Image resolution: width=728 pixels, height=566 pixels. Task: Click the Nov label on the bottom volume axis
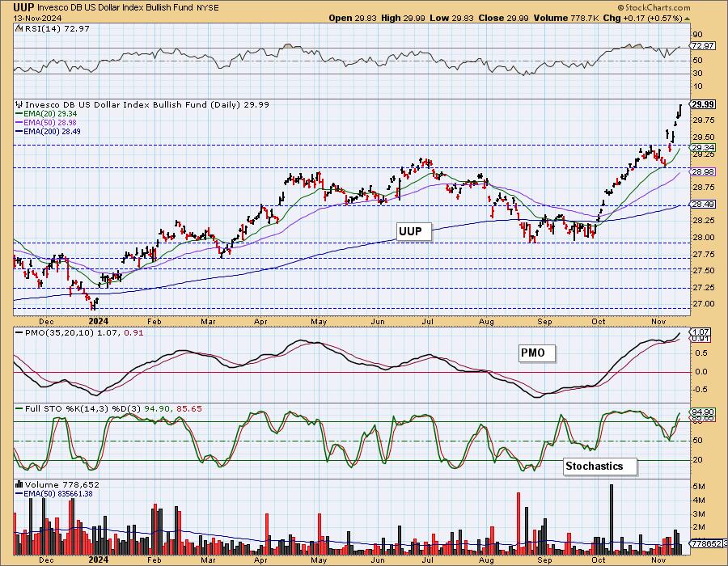(658, 560)
